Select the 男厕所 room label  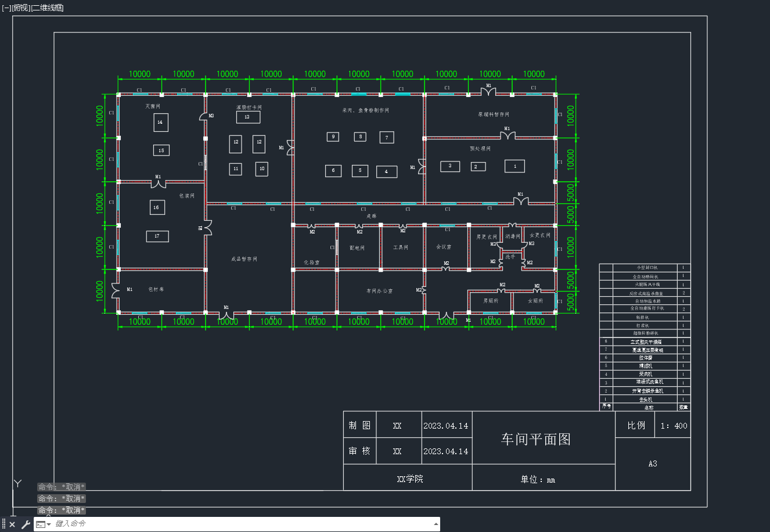(491, 301)
